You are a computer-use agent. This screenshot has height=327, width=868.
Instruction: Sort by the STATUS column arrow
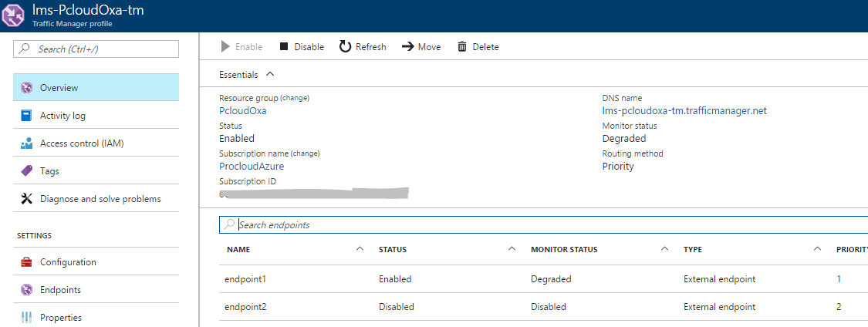(x=512, y=249)
